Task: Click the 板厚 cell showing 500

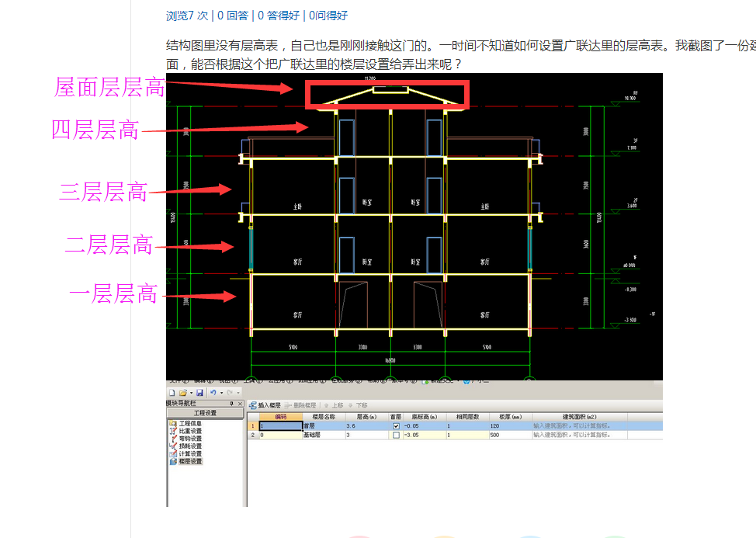Action: [510, 435]
